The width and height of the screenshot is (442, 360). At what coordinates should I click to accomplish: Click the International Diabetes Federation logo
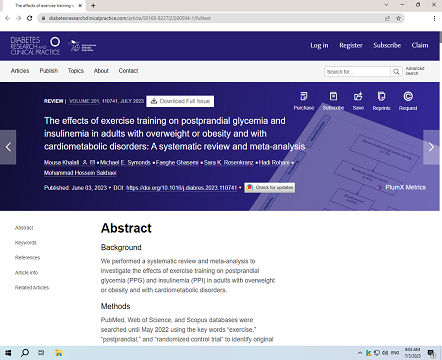pos(82,46)
